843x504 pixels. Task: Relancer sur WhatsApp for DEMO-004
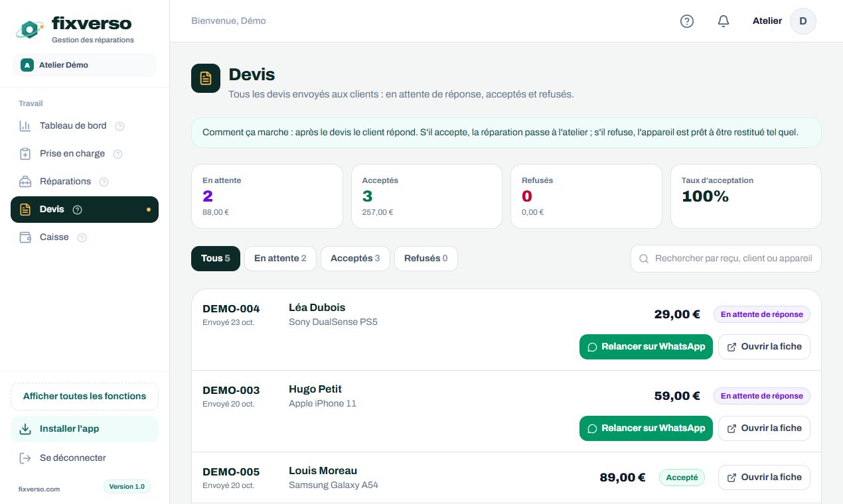[x=646, y=347]
